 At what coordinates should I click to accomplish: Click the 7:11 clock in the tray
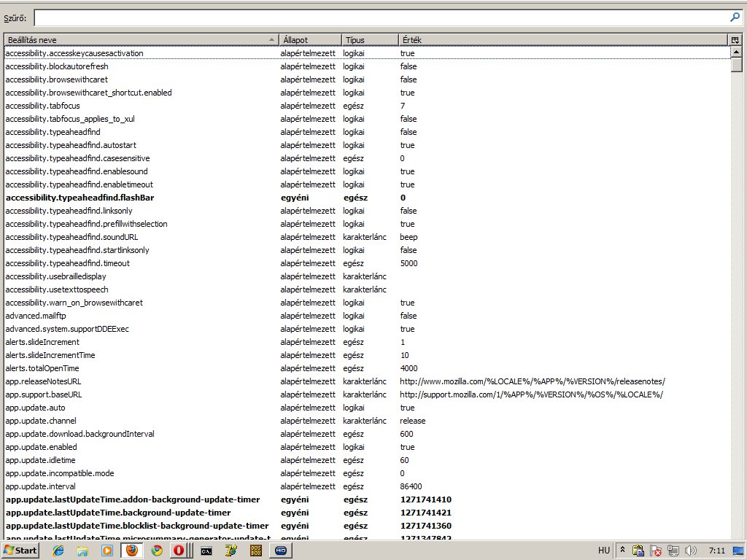716,551
